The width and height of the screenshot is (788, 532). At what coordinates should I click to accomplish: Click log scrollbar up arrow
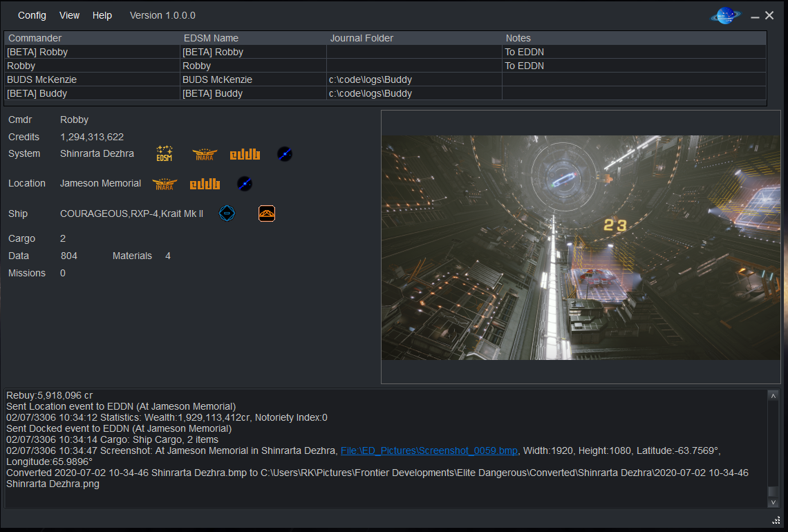point(773,396)
